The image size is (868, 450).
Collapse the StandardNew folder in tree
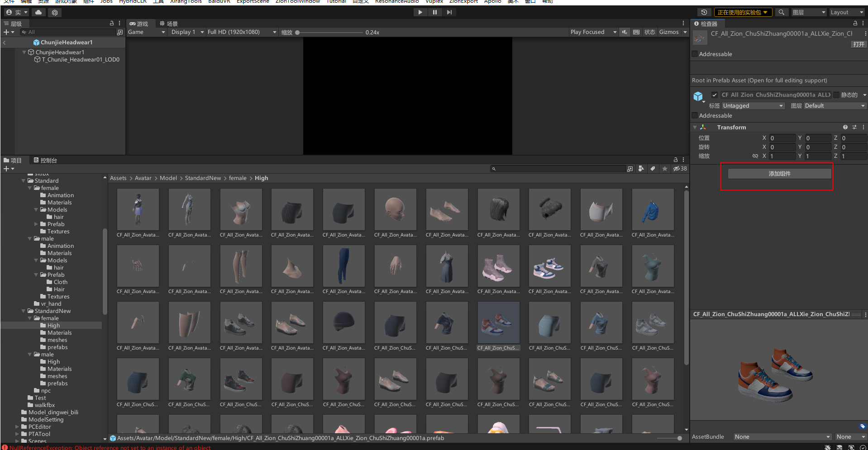24,311
